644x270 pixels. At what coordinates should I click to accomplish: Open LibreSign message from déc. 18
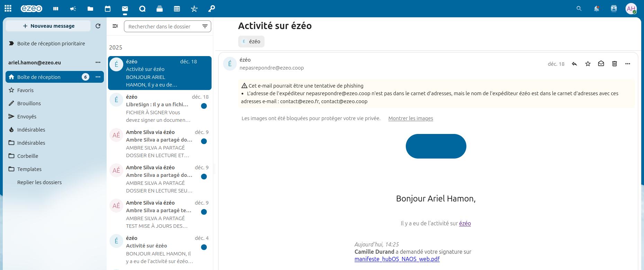point(160,108)
